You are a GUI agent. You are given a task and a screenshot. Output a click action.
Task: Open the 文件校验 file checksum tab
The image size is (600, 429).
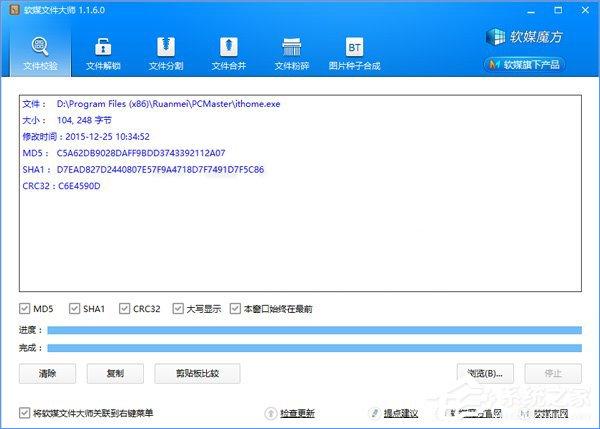pyautogui.click(x=40, y=54)
